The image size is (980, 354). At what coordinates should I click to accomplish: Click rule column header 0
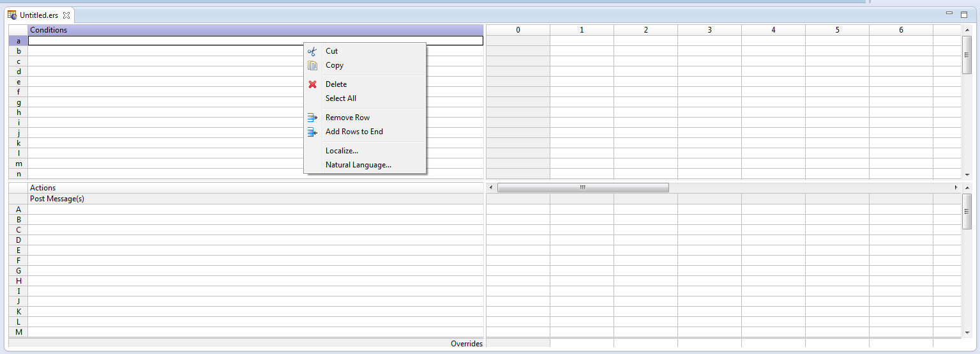(x=518, y=30)
